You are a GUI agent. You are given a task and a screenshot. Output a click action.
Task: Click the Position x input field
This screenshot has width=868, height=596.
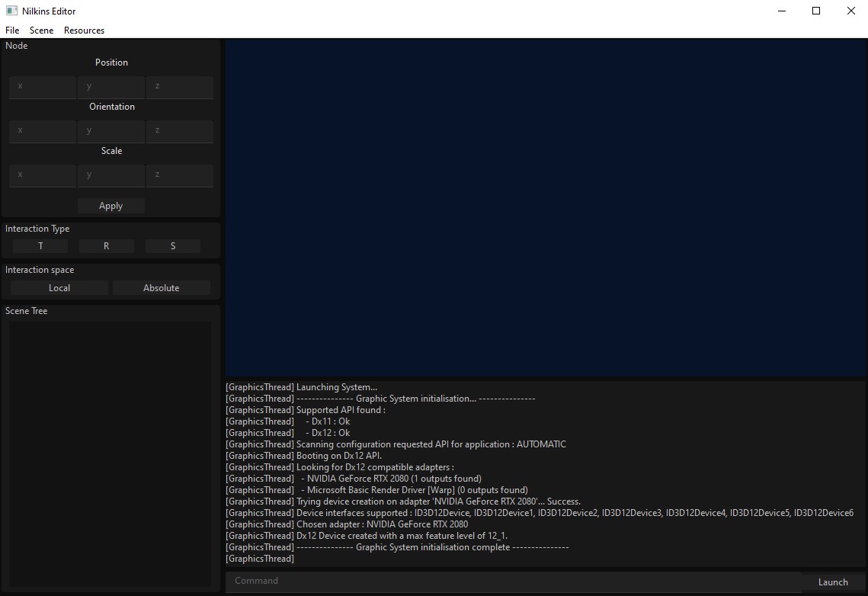pos(43,87)
